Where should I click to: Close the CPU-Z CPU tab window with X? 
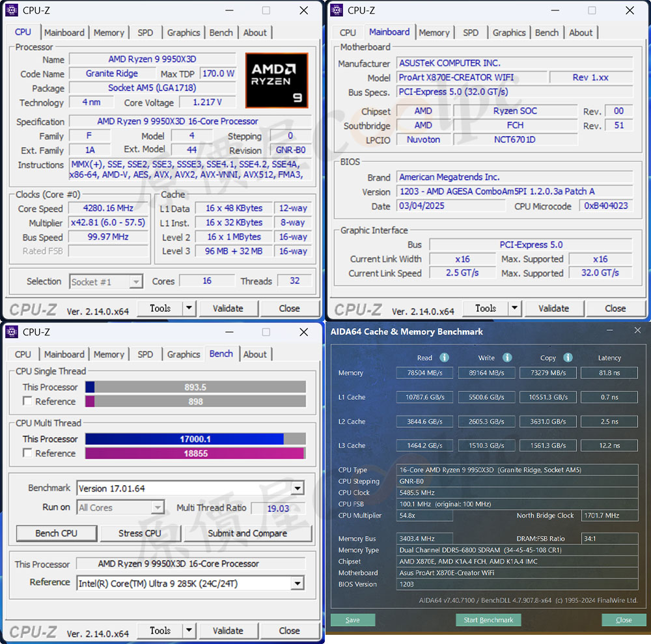[x=304, y=10]
